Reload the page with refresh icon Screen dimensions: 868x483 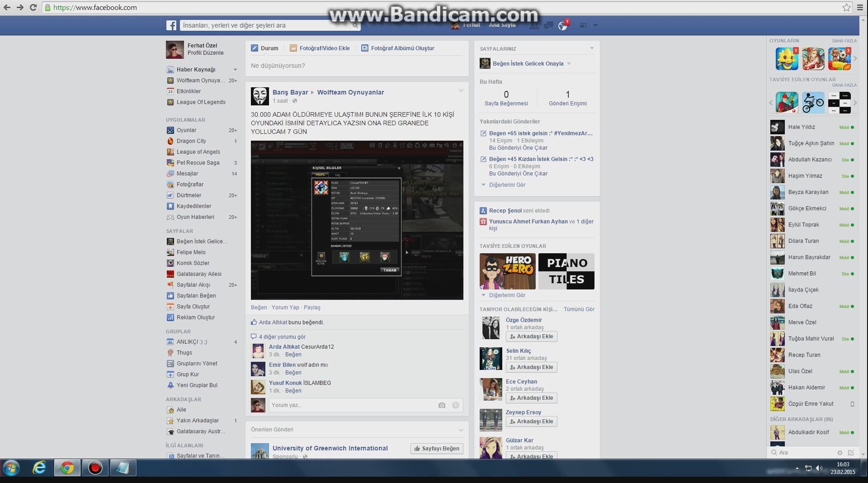[33, 7]
